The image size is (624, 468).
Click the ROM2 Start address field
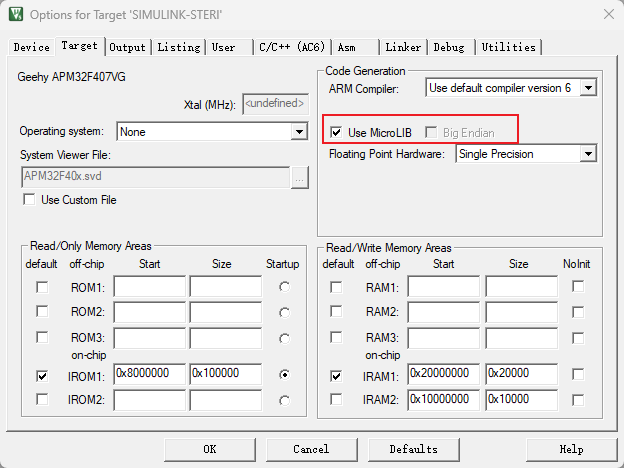150,312
